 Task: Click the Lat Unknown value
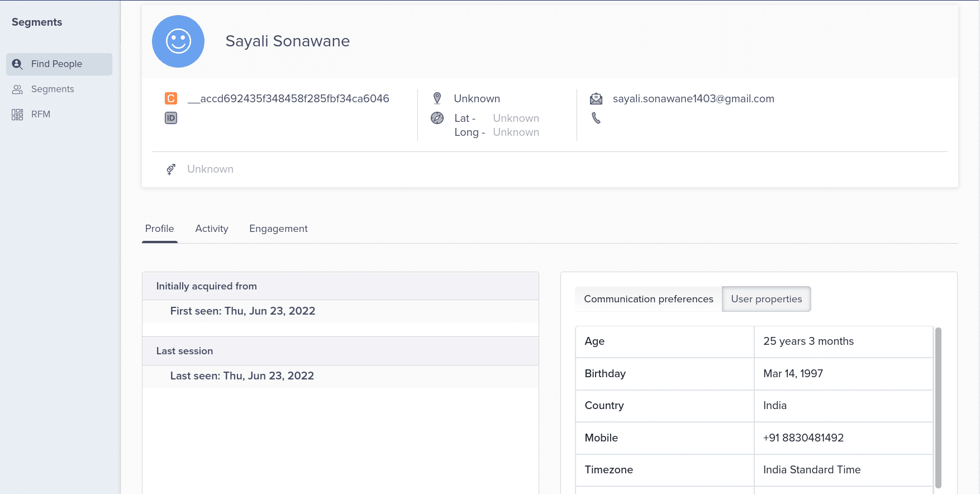pos(516,118)
